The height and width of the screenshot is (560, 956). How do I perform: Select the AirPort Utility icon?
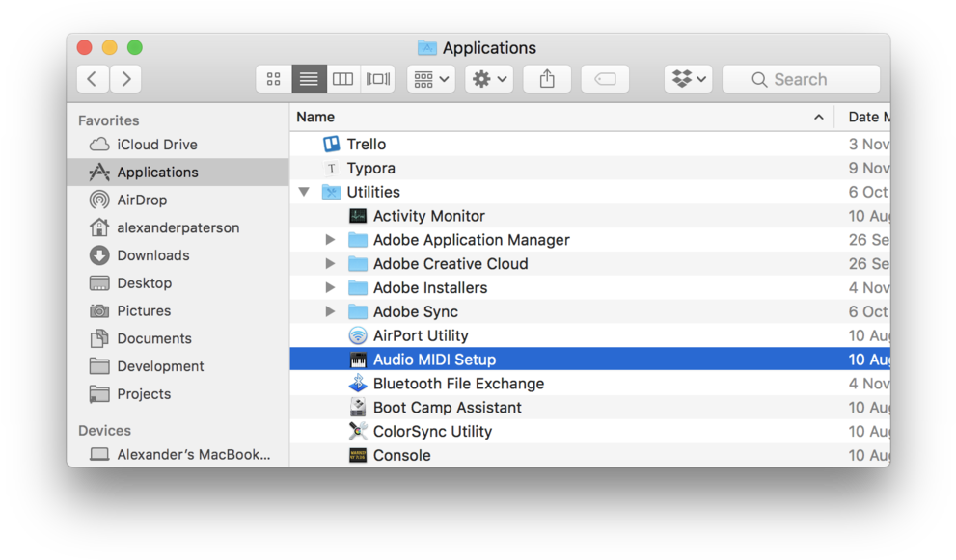point(358,335)
